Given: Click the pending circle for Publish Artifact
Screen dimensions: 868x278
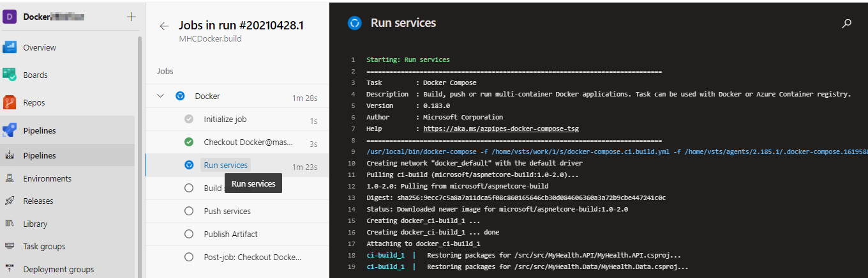Looking at the screenshot, I should [189, 234].
